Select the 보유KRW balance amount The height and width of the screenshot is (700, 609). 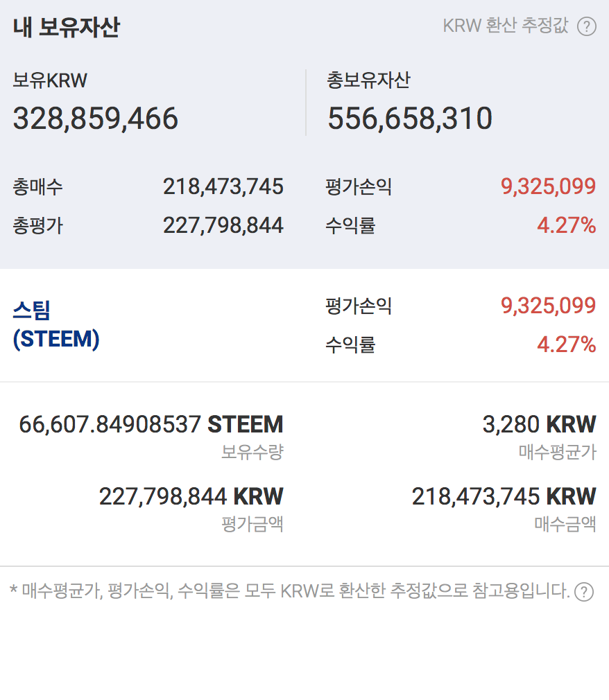coord(95,116)
